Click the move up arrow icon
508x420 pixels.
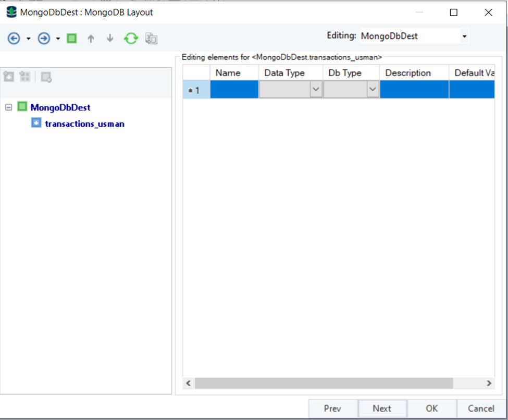pyautogui.click(x=91, y=39)
